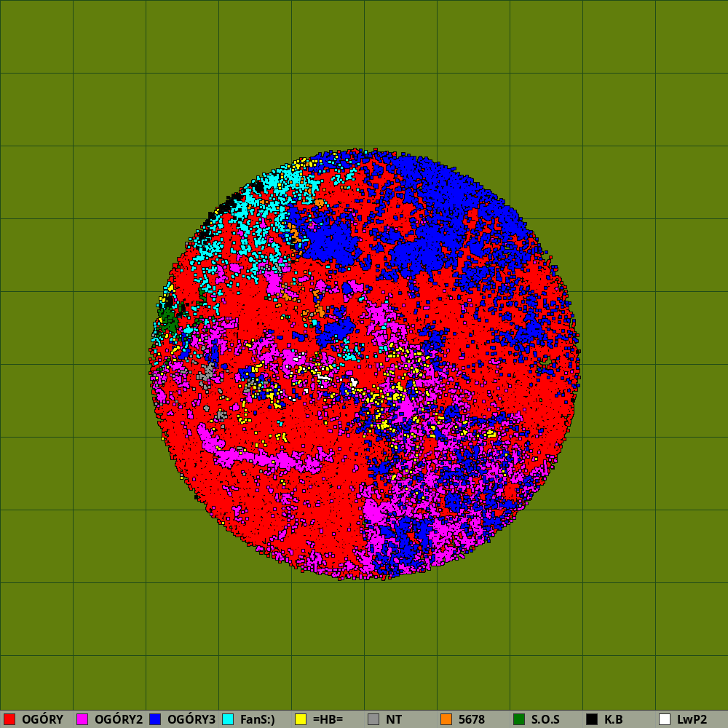
Task: Select the =HB= legend label
Action: tap(328, 719)
